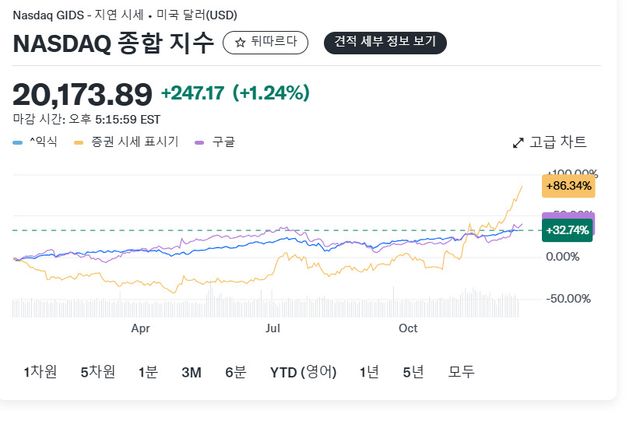
Task: Open 견적 세부 정보 보기 quote details
Action: (385, 43)
